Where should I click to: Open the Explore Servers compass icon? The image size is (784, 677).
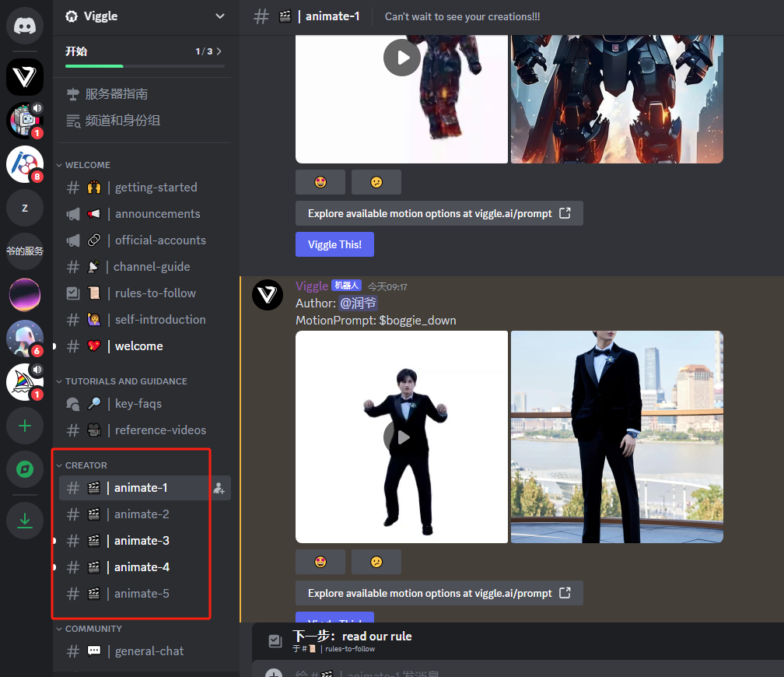tap(24, 469)
